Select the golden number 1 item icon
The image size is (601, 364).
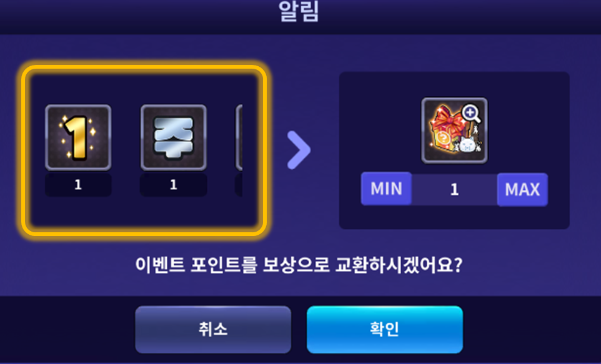(78, 137)
